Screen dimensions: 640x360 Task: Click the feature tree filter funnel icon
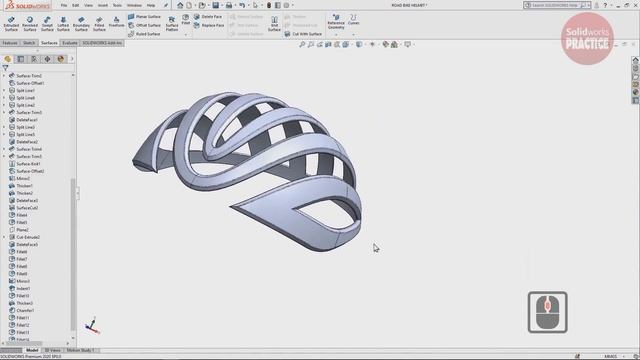click(5, 68)
